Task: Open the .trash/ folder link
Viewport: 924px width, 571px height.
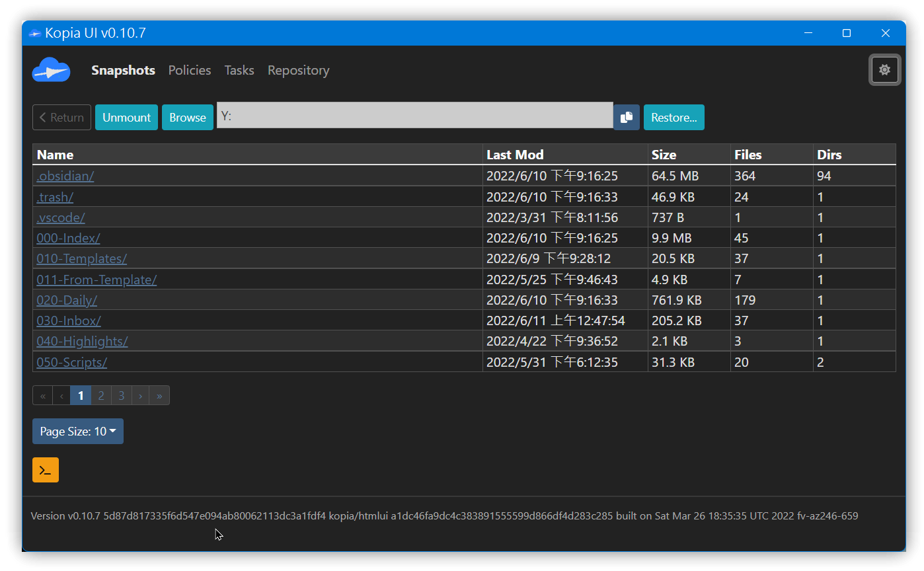Action: click(x=55, y=197)
